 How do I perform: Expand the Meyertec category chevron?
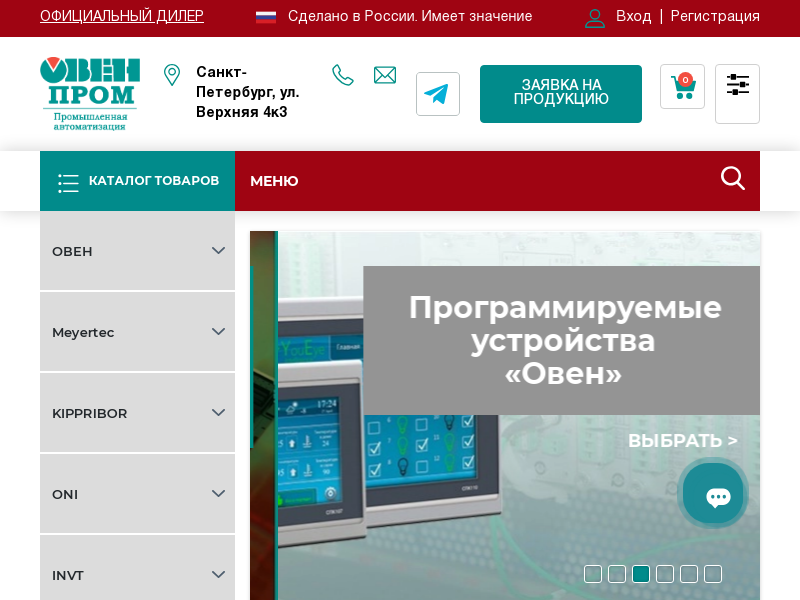tap(218, 332)
